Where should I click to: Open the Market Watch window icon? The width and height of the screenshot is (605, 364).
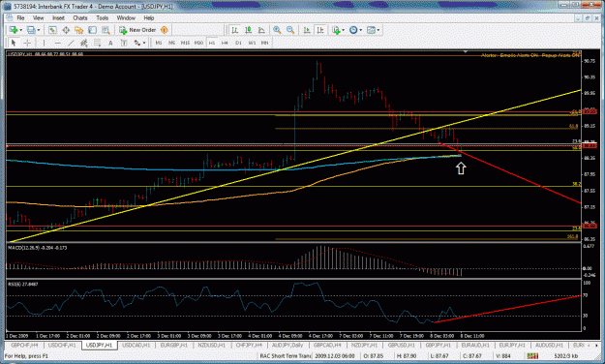52,30
